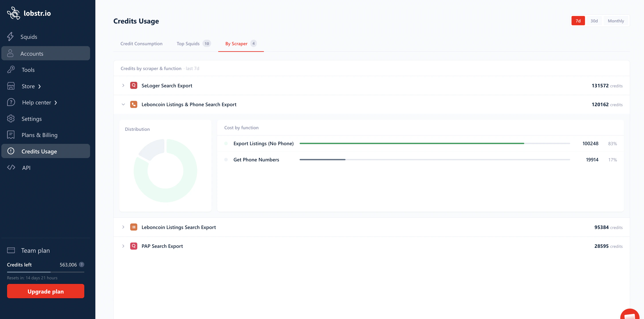644x319 pixels.
Task: Click the Team plan label
Action: (x=35, y=250)
